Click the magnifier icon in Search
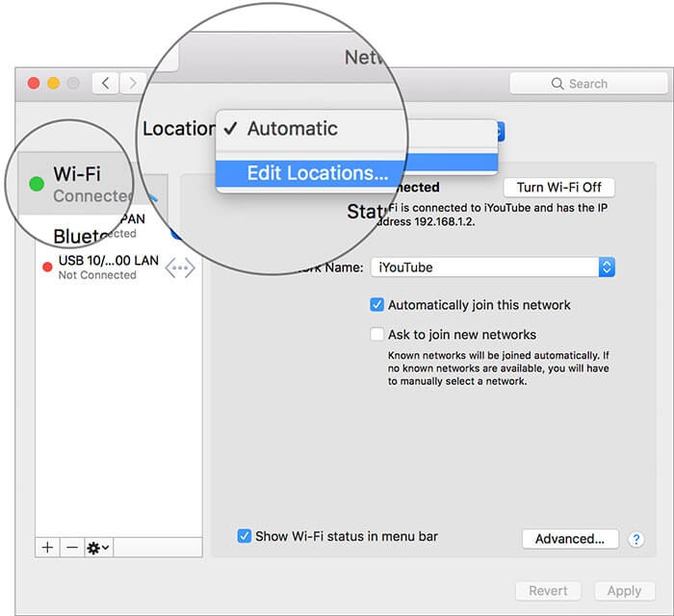Screen dimensions: 674x616 (x=557, y=84)
